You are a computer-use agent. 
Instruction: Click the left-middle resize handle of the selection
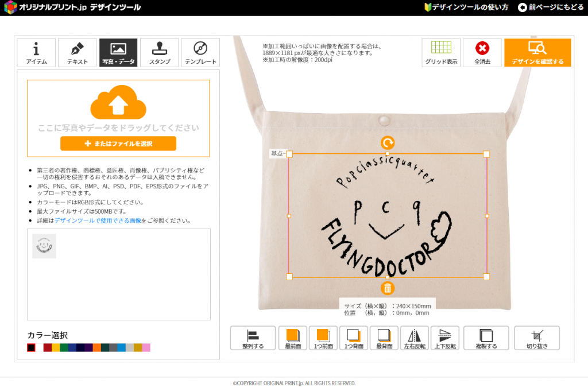[x=289, y=216]
